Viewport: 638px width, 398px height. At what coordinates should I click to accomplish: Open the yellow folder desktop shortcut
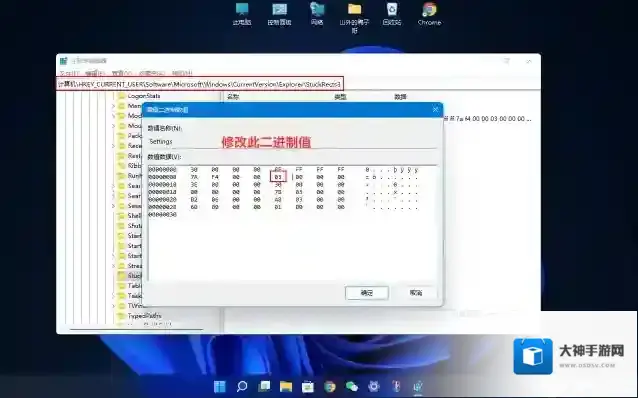354,17
